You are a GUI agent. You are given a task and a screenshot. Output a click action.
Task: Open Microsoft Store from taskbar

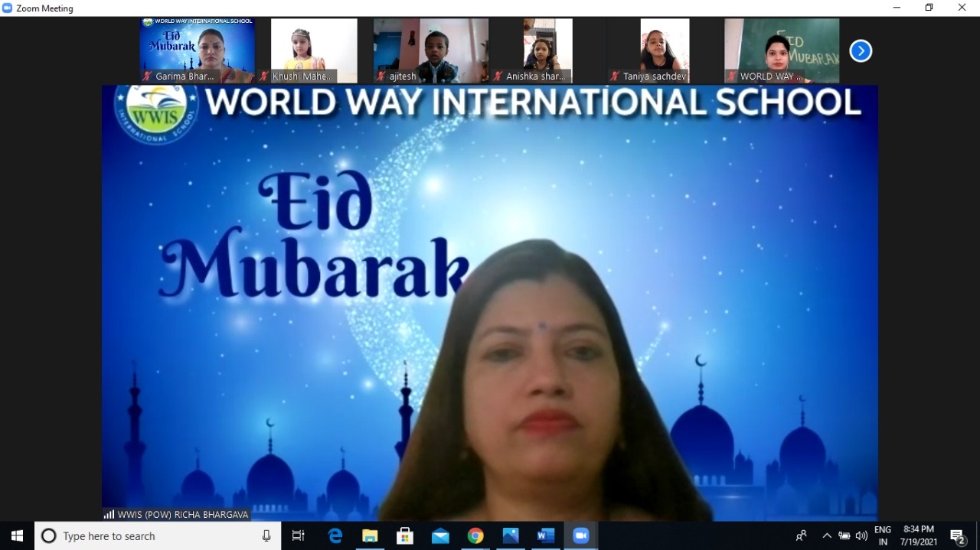click(x=405, y=536)
